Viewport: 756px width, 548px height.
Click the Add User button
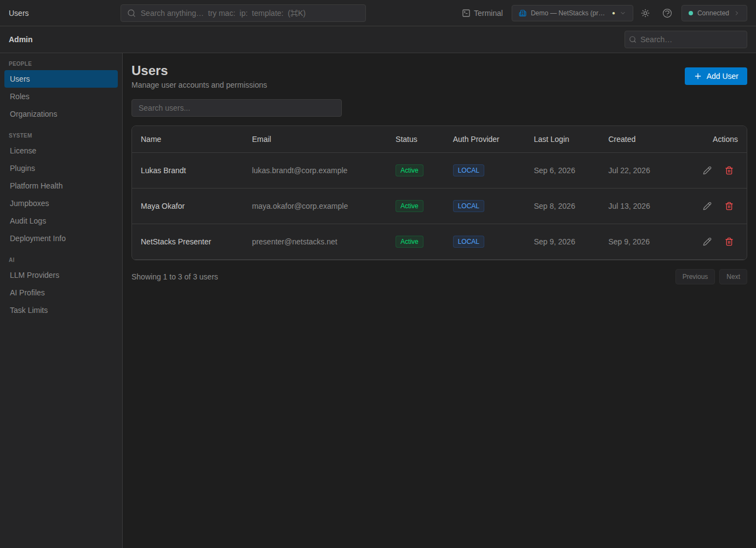[716, 76]
